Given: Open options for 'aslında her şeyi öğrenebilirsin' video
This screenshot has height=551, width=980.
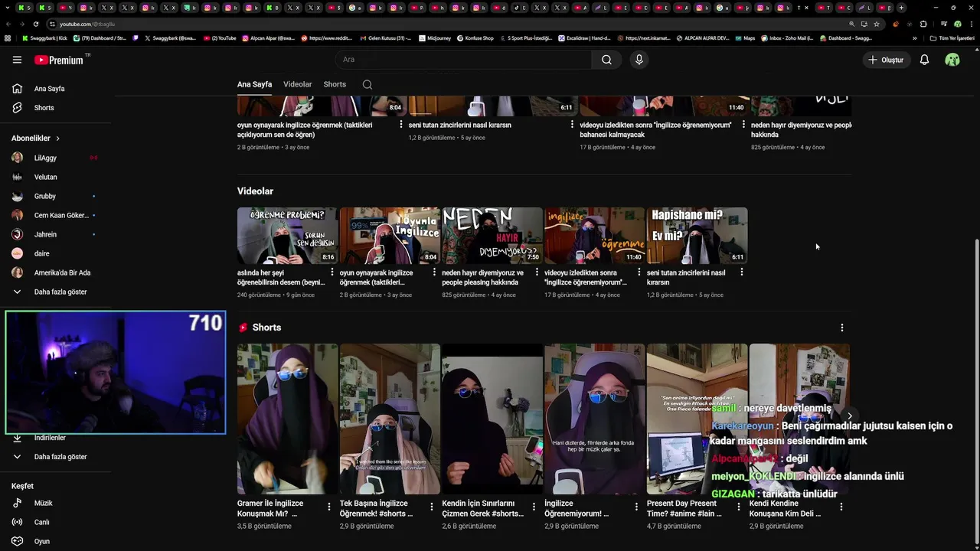Looking at the screenshot, I should pos(332,272).
